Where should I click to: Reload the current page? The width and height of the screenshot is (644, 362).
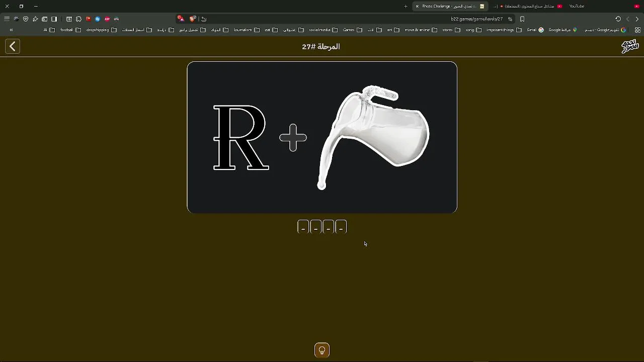tap(618, 19)
